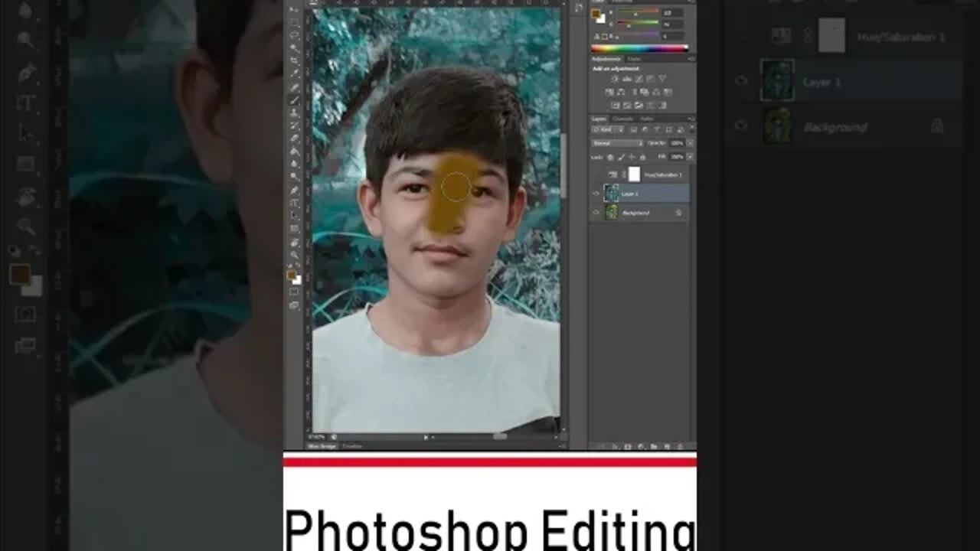Open the status bar info arrow
The height and width of the screenshot is (551, 980).
pyautogui.click(x=426, y=437)
